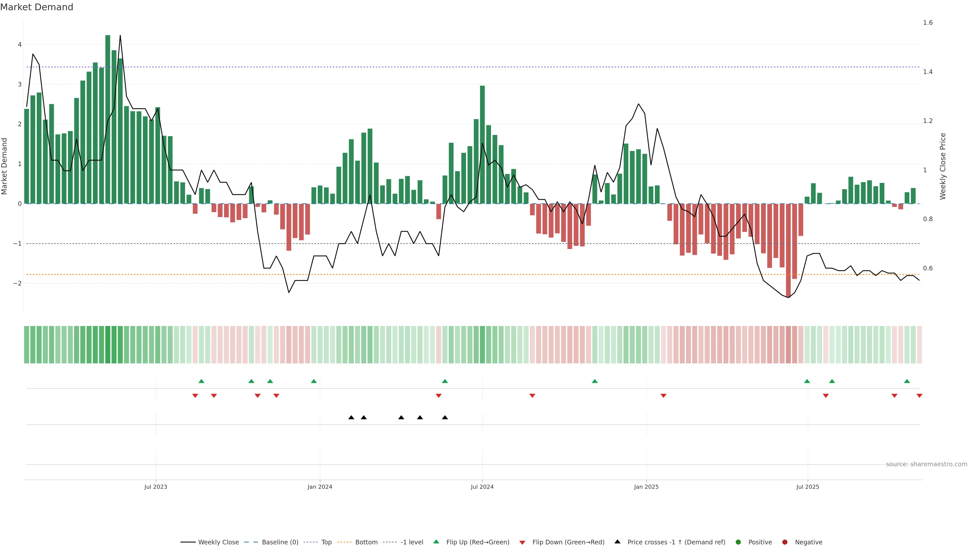
Task: Click the black Price crosses -1 legend icon
Action: [617, 542]
